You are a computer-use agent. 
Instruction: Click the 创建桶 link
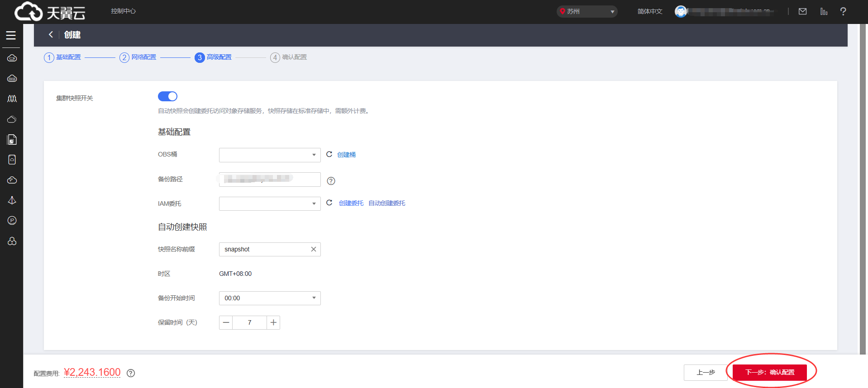[346, 155]
